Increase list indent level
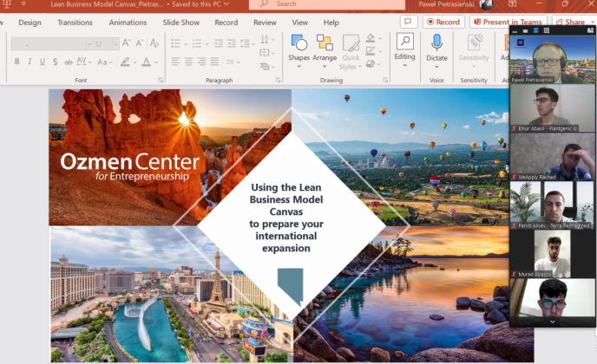This screenshot has height=364, width=597. (x=232, y=43)
